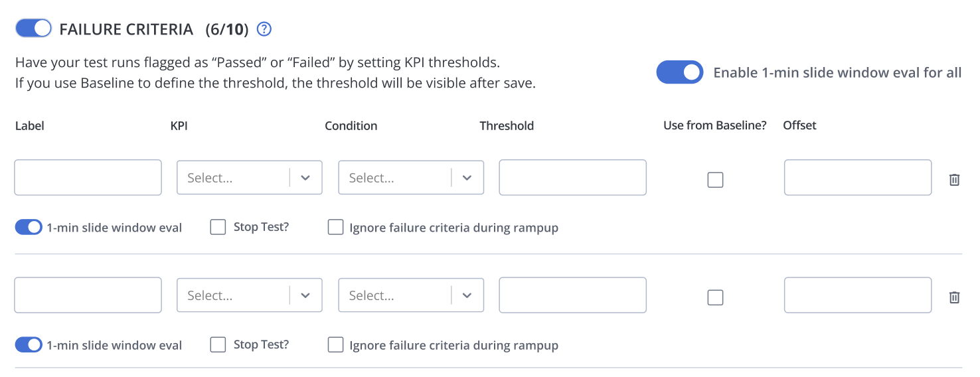Toggle first row 1-min slide window eval

(29, 227)
